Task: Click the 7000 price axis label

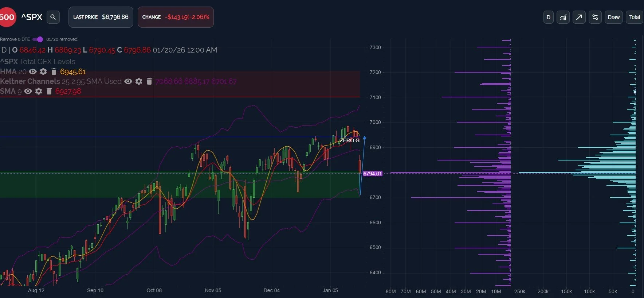Action: [375, 122]
